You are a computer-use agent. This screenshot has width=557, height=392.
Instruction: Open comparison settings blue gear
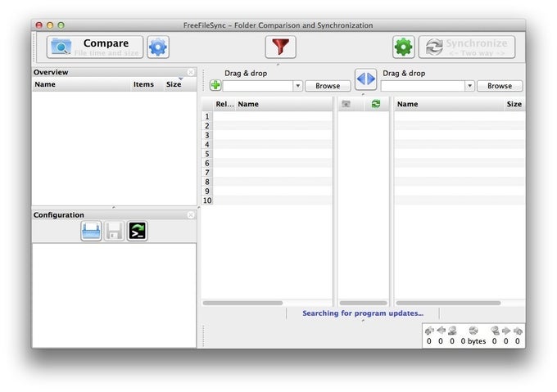pos(158,47)
